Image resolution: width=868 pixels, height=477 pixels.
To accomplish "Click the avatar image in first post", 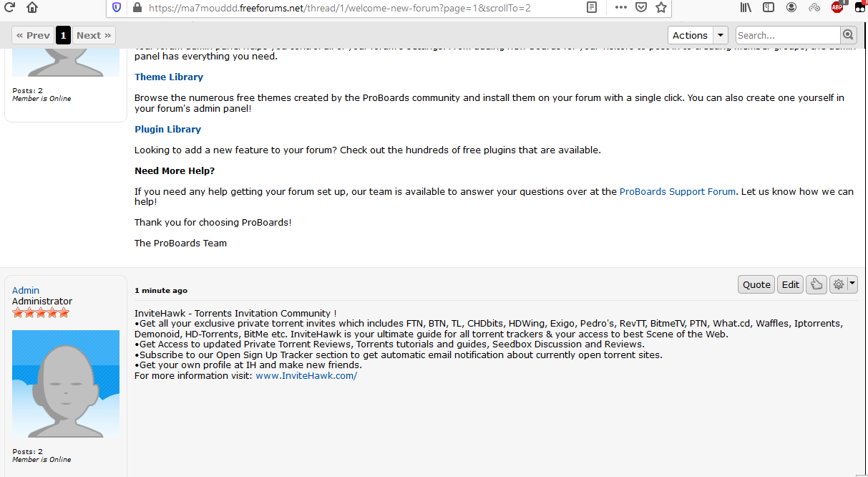I will click(66, 63).
